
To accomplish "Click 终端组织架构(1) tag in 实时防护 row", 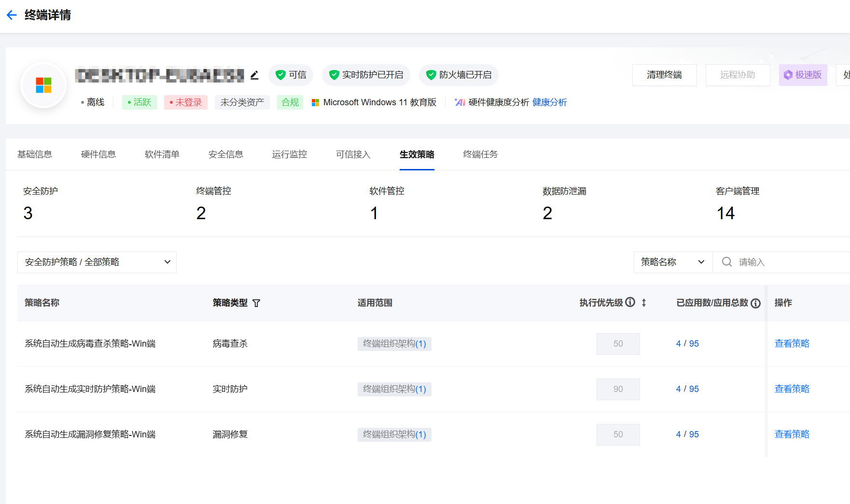I will click(394, 389).
